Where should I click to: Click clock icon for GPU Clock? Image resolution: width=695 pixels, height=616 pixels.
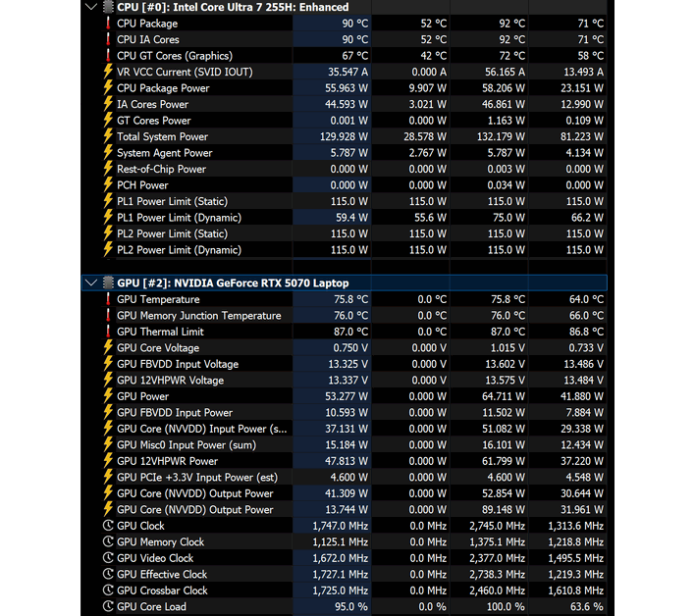tap(108, 526)
